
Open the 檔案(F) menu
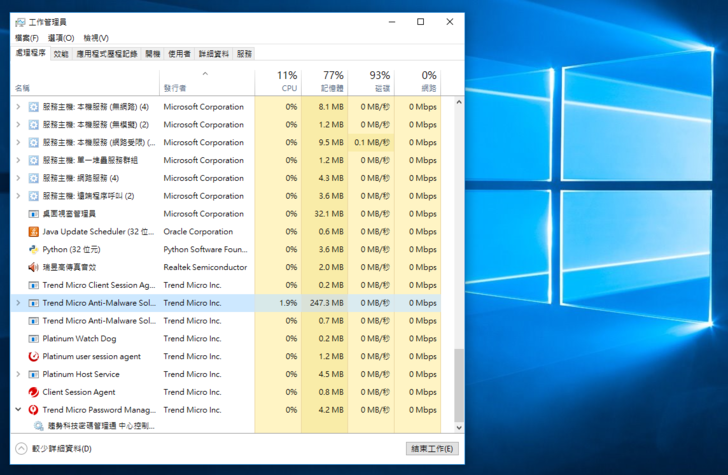[x=27, y=38]
